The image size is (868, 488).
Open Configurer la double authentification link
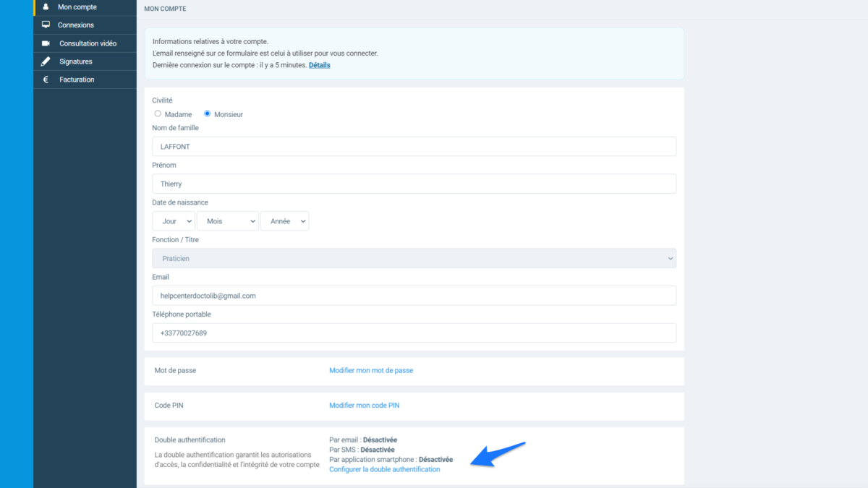point(384,469)
